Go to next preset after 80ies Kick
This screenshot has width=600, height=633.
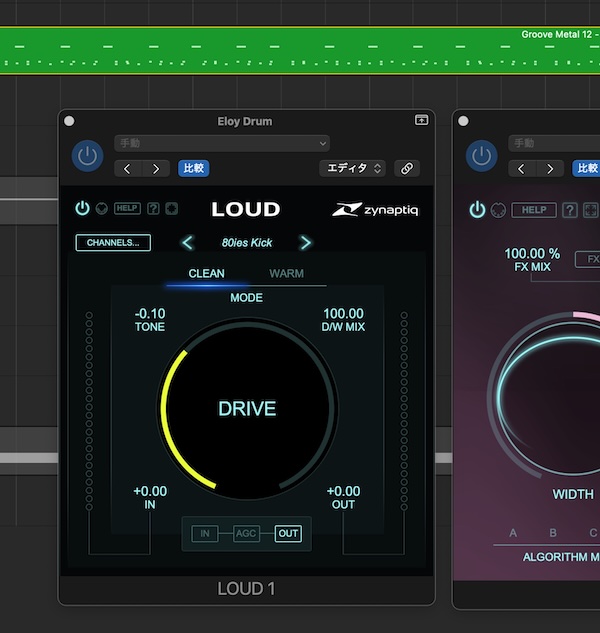pyautogui.click(x=305, y=243)
